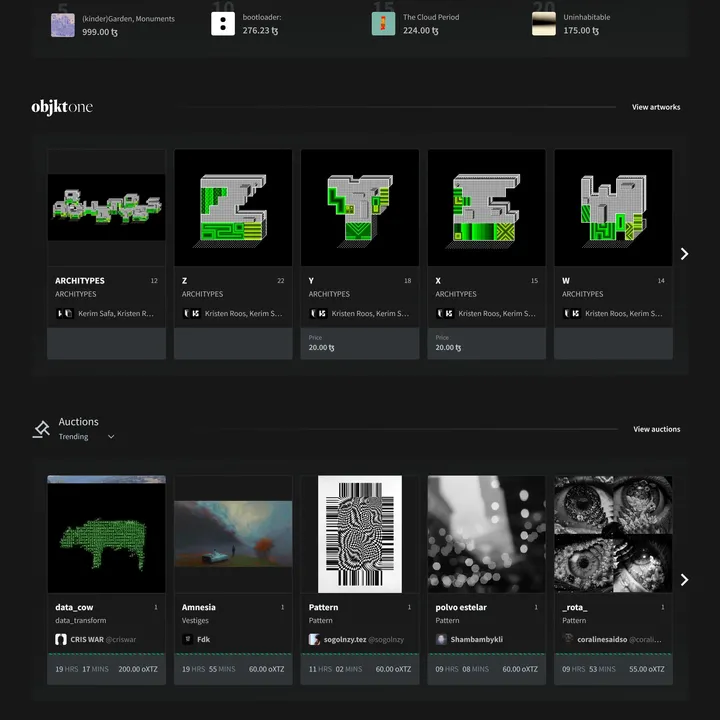
Task: Click the Amnesia auction title
Action: click(199, 607)
